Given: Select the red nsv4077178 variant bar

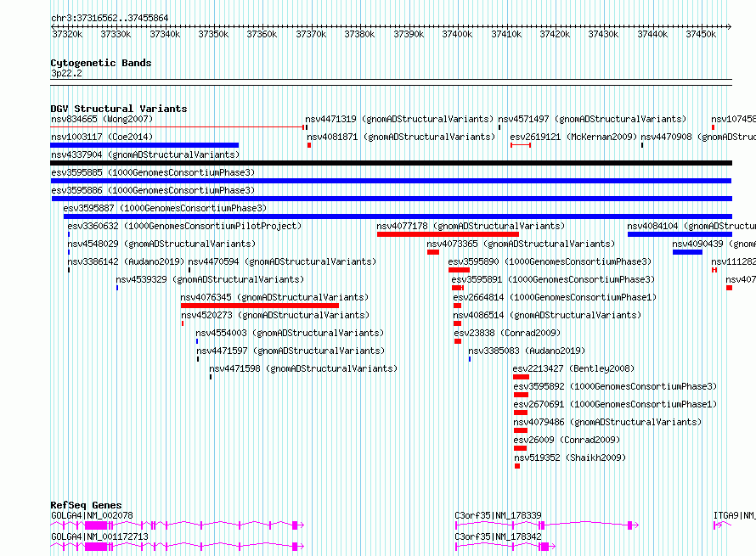Looking at the screenshot, I should point(448,234).
